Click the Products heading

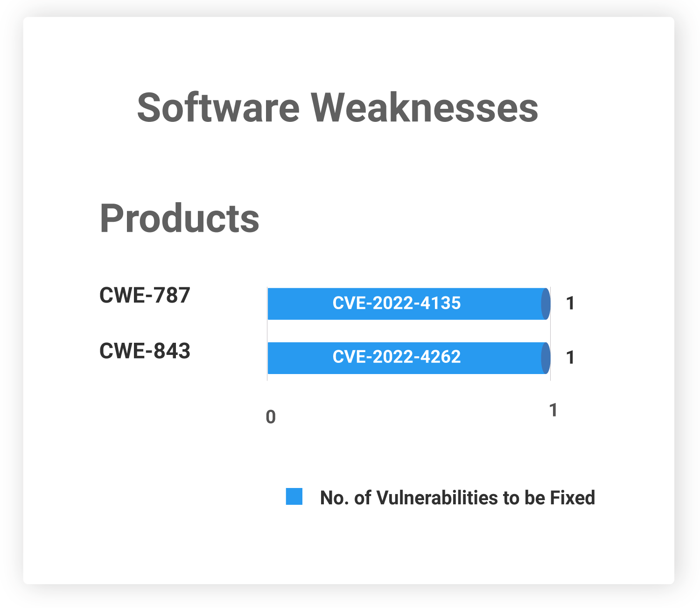(x=179, y=219)
